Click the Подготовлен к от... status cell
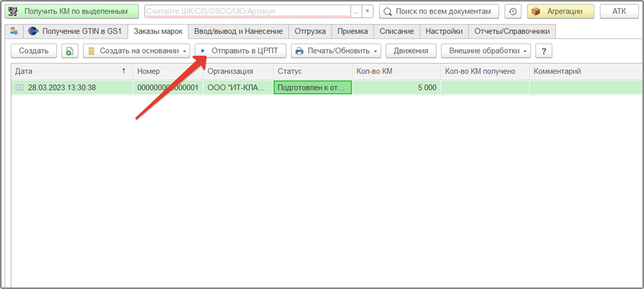Viewport: 644px width, 289px height. tap(312, 88)
